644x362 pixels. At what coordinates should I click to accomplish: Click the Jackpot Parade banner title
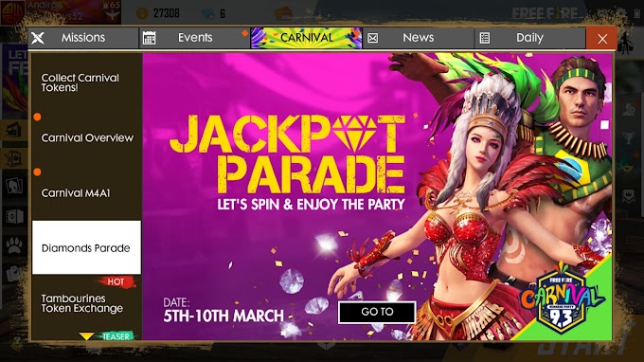288,154
